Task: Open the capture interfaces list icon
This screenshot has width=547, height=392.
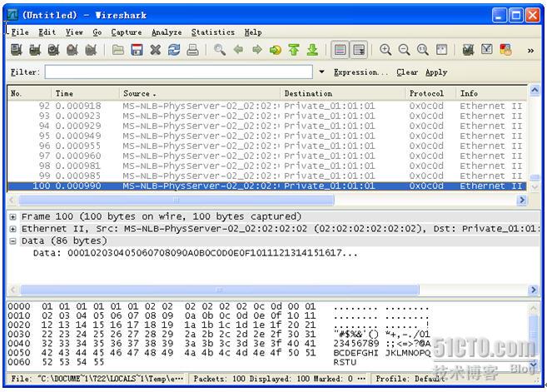Action: (x=17, y=50)
